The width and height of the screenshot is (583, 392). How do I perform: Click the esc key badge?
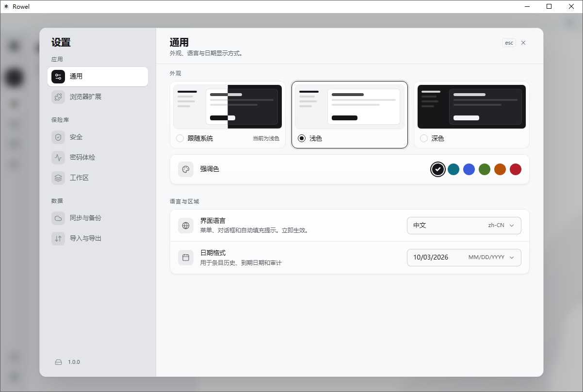(509, 43)
